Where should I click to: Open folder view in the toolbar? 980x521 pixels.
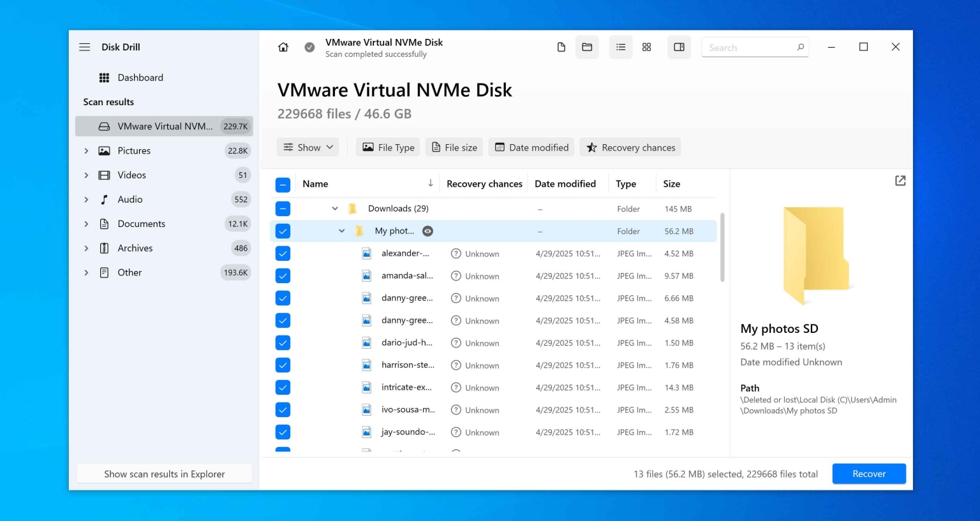click(587, 47)
